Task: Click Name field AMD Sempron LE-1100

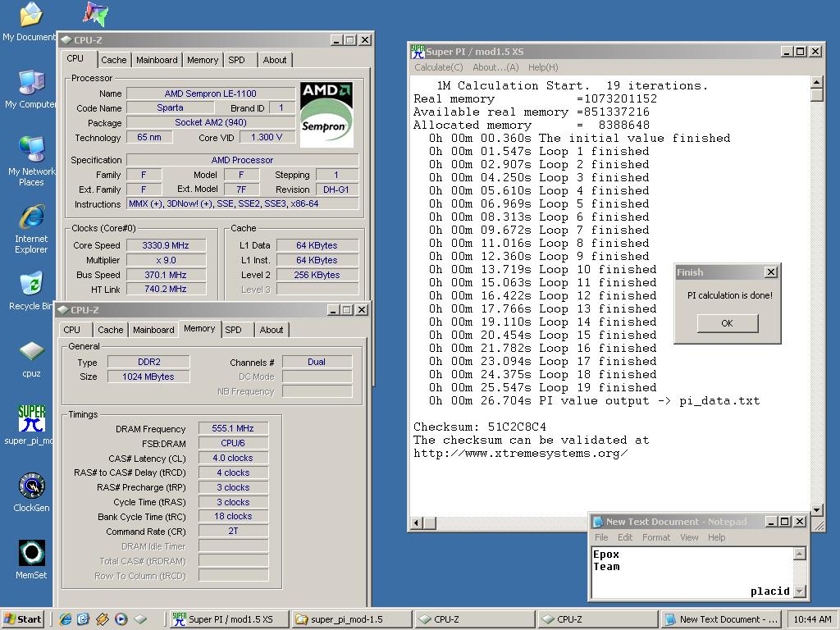Action: (211, 94)
